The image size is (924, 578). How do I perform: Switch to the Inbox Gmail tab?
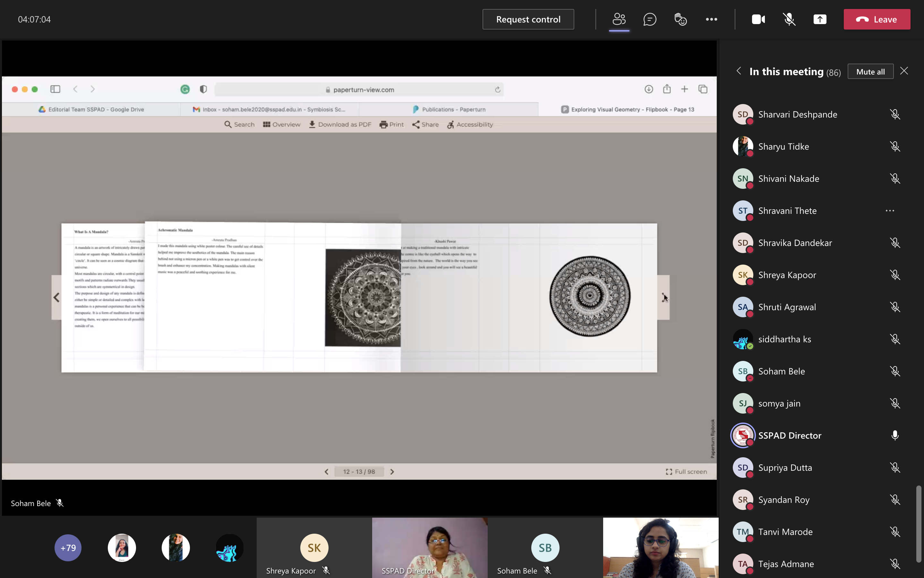coord(269,109)
